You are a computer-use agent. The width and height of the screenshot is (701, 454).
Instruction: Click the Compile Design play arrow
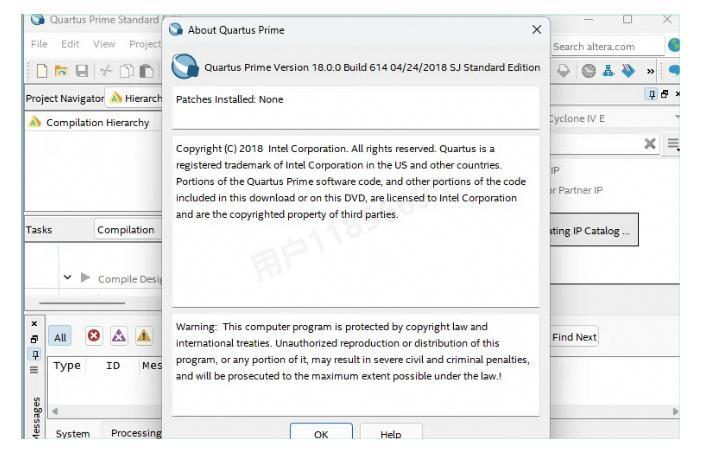(85, 277)
